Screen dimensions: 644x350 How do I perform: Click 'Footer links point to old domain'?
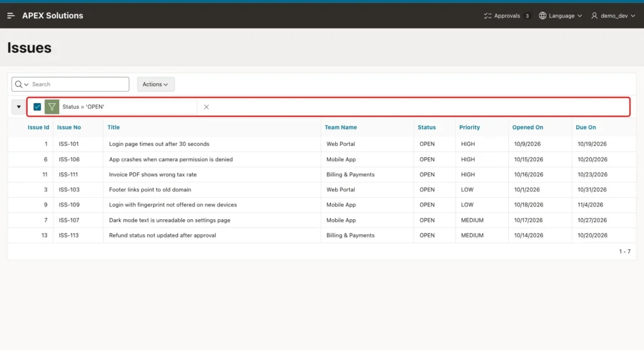tap(150, 189)
